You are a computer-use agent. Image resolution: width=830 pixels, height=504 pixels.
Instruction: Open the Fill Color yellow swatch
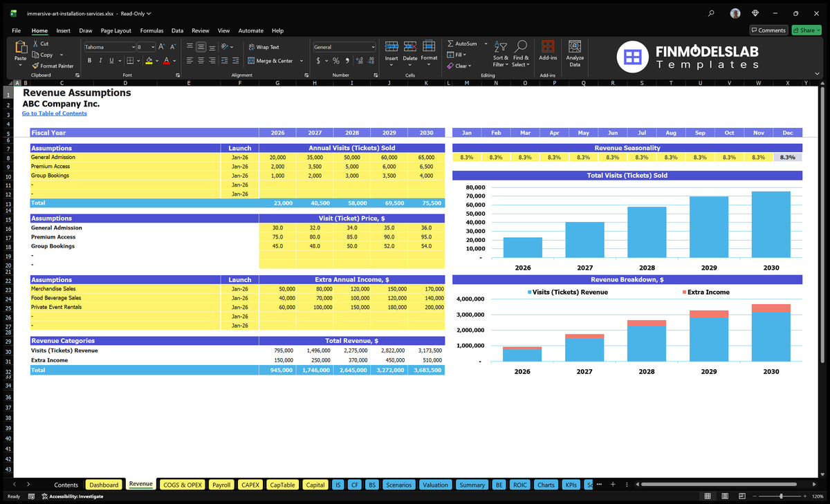pyautogui.click(x=149, y=61)
